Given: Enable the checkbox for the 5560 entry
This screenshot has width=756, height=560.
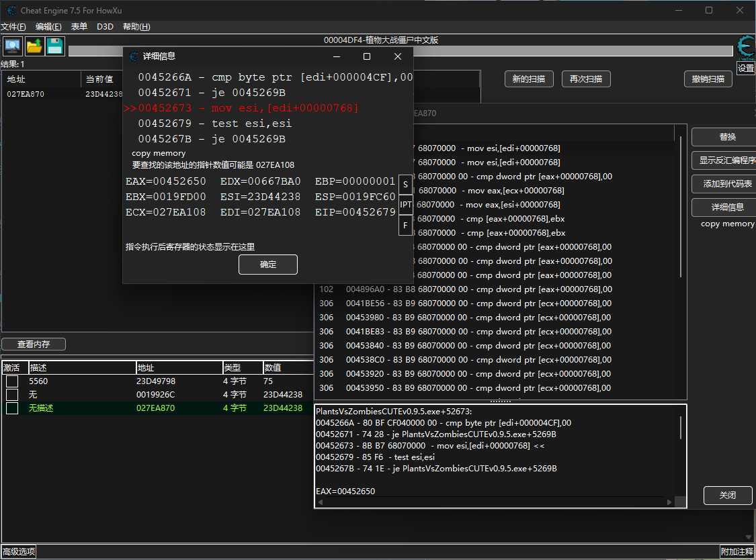Looking at the screenshot, I should pos(12,381).
